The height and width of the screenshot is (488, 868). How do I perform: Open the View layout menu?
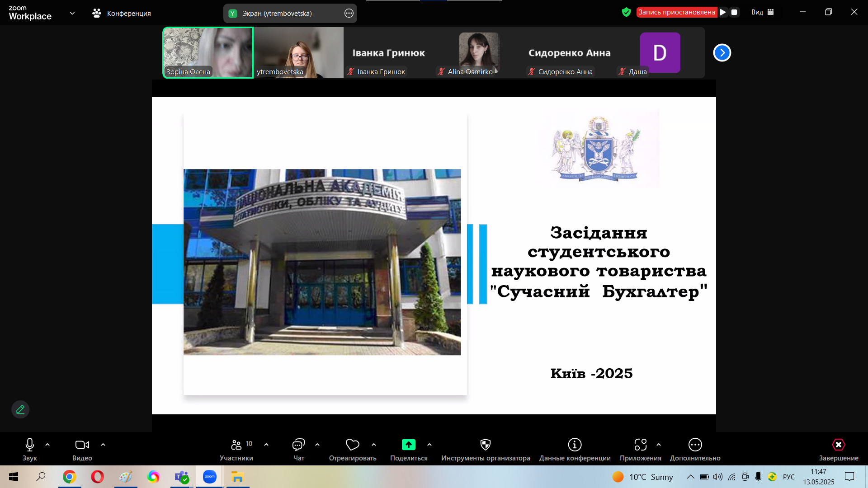[x=762, y=12]
